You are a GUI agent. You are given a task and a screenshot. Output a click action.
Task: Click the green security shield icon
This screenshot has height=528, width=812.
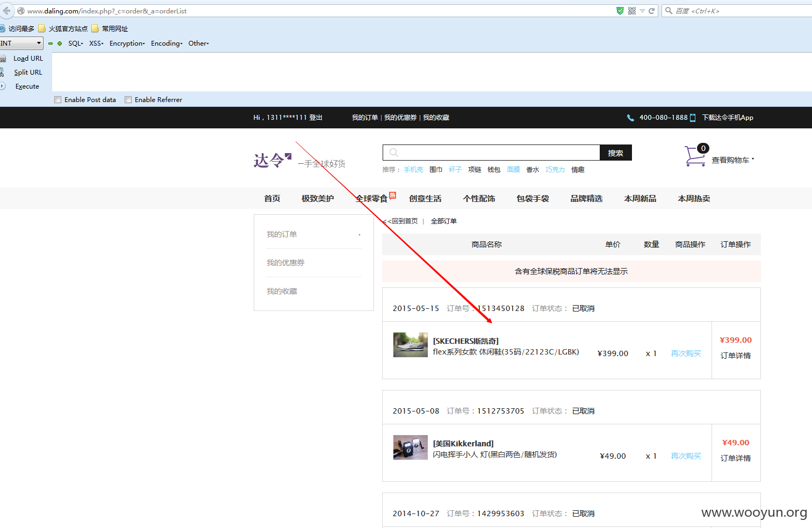(x=620, y=11)
